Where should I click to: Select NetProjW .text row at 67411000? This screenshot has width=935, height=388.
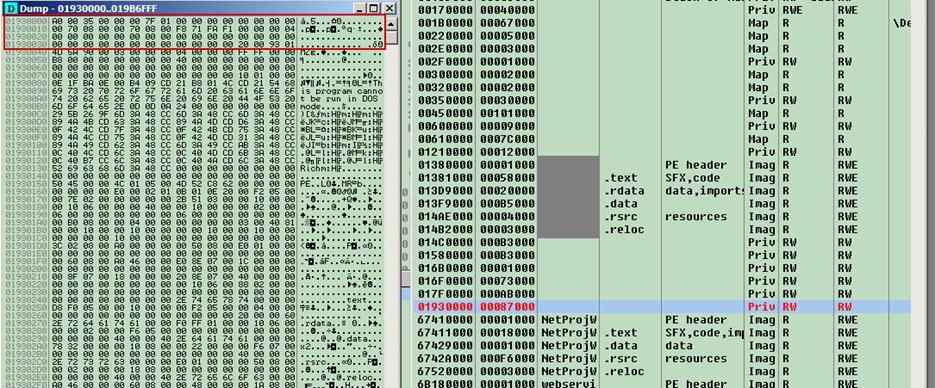coord(662,333)
